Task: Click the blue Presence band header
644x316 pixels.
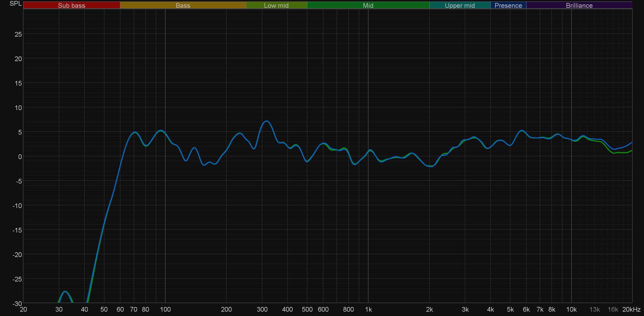Action: click(508, 5)
